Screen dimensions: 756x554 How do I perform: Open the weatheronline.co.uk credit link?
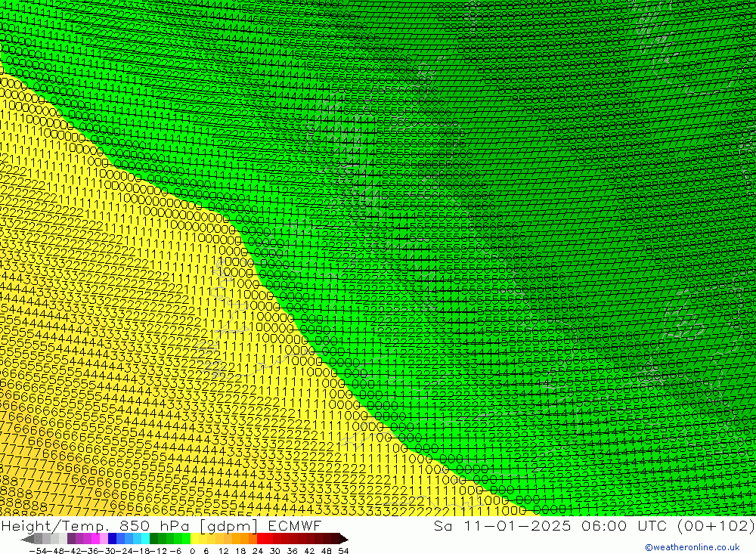click(x=692, y=547)
